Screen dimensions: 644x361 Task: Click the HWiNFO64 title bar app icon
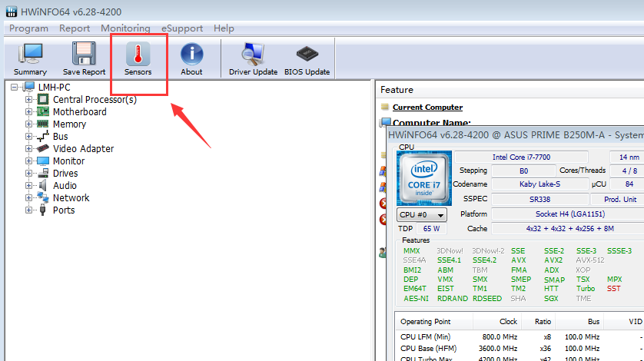pos(12,12)
